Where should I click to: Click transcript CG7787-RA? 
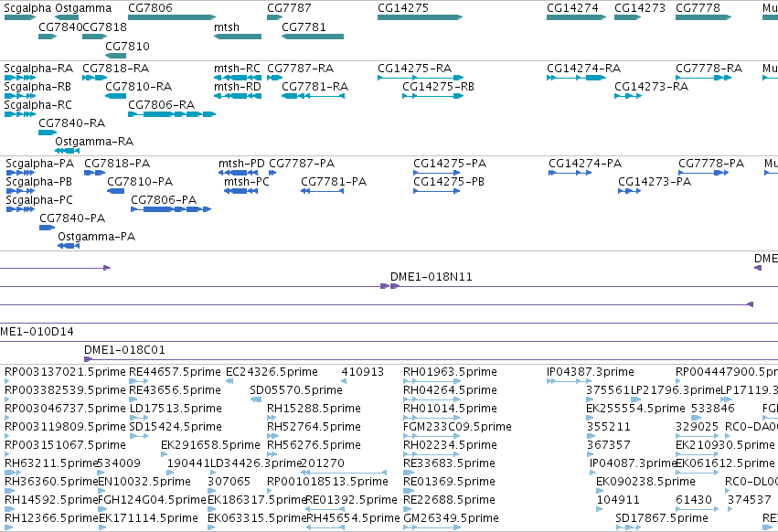300,69
